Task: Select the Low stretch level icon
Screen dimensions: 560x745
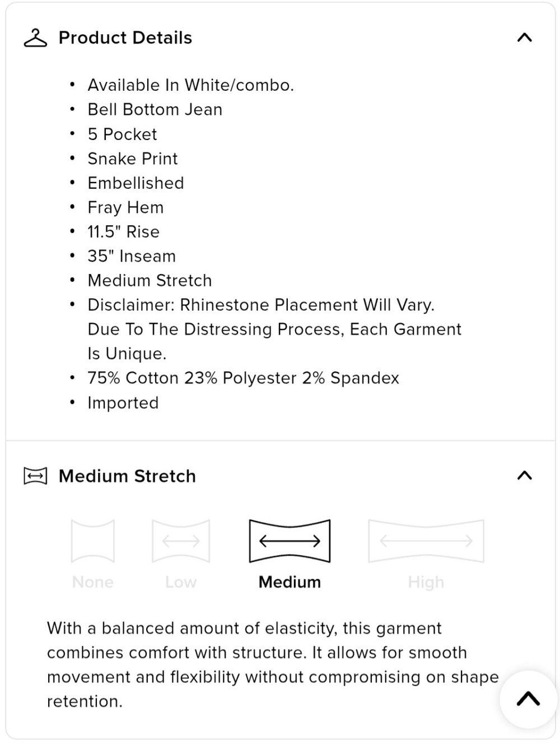Action: (181, 541)
